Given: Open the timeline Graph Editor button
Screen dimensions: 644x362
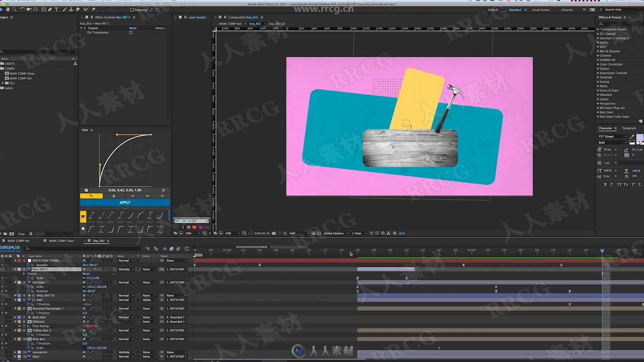Looking at the screenshot, I should (187, 249).
